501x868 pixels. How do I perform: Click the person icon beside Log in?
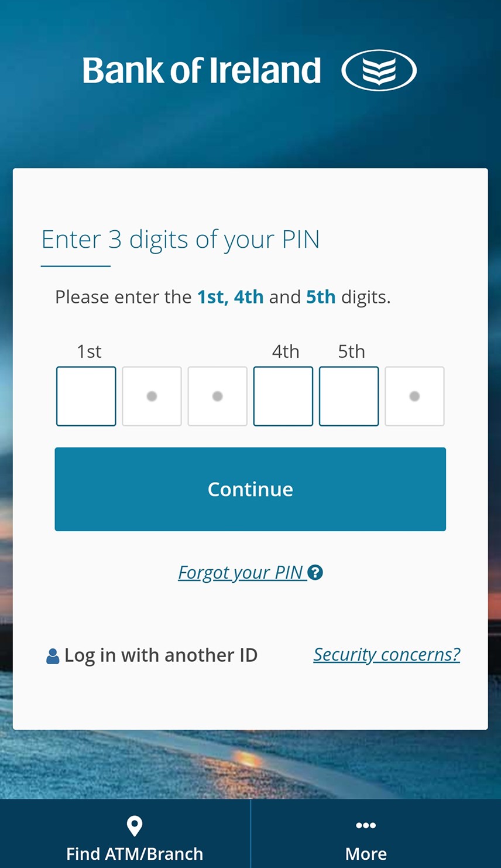point(53,656)
